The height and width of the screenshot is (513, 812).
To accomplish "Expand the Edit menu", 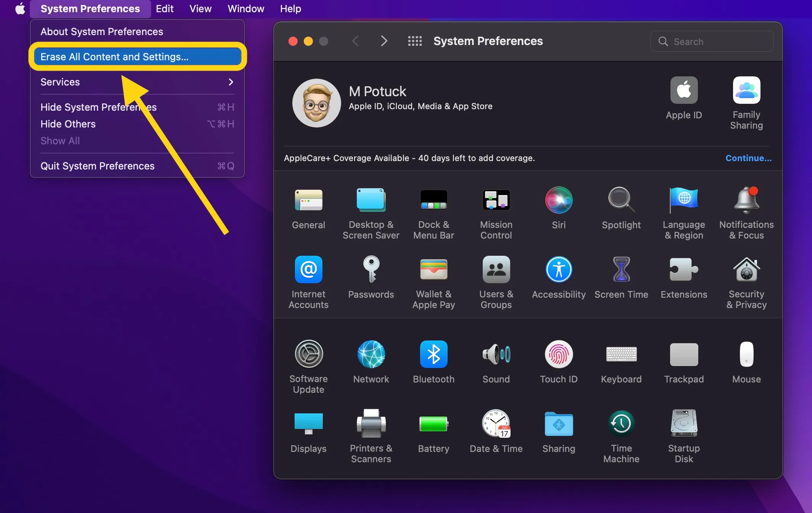I will click(x=164, y=8).
